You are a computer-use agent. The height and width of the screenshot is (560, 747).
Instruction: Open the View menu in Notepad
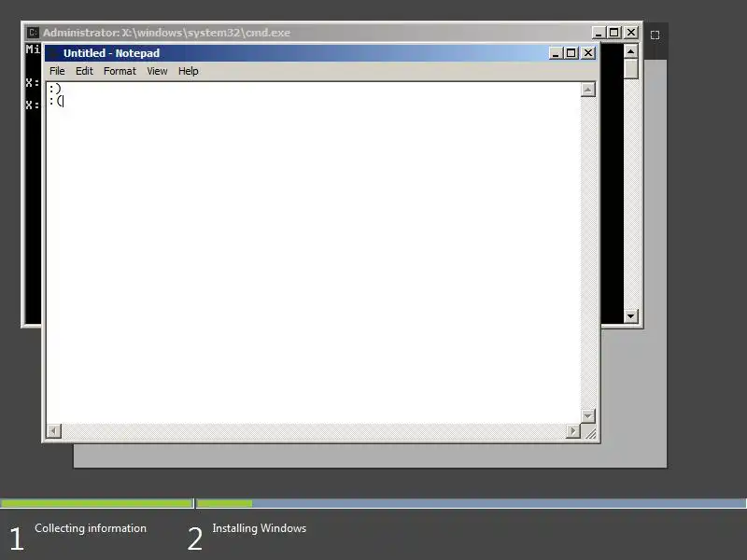coord(157,71)
